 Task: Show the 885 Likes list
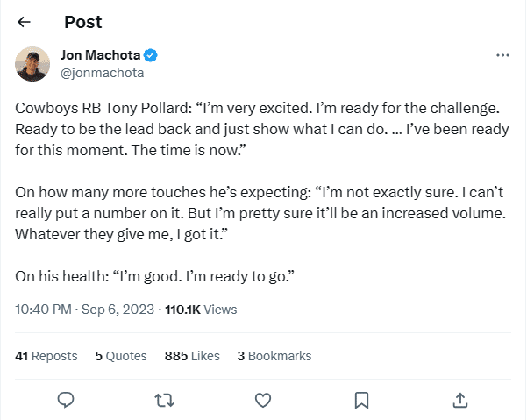tap(192, 356)
